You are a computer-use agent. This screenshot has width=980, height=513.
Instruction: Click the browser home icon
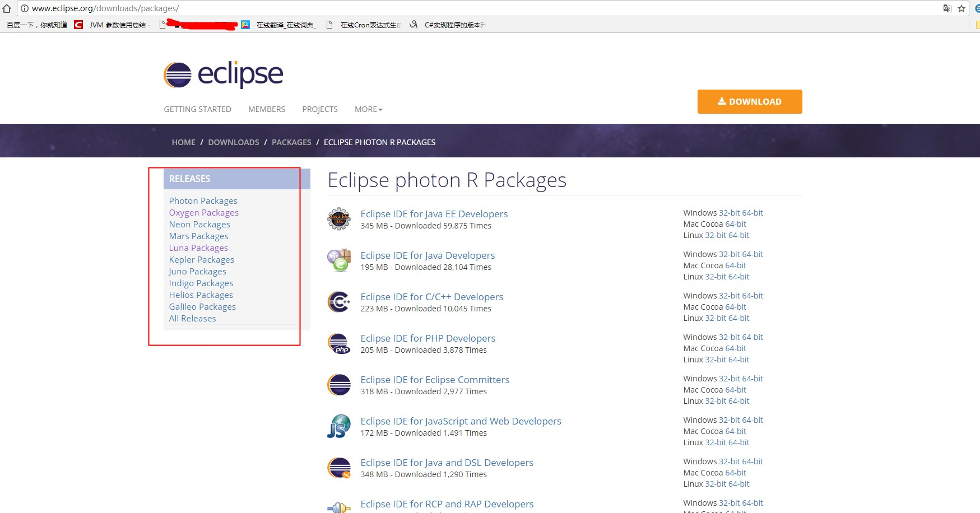[7, 8]
